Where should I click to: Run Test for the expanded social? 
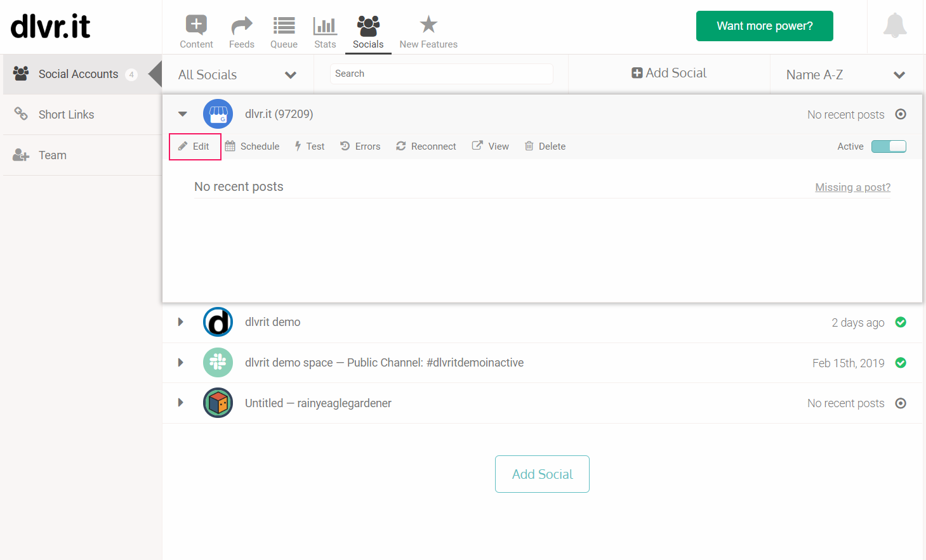(x=310, y=147)
